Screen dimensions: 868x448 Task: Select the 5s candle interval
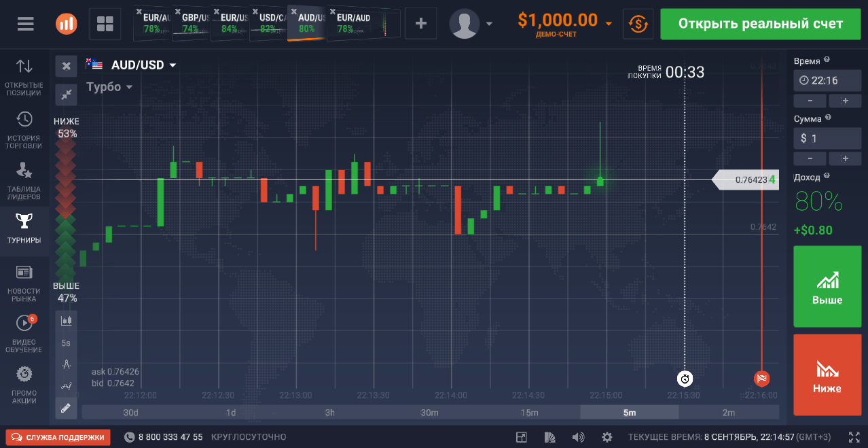66,343
